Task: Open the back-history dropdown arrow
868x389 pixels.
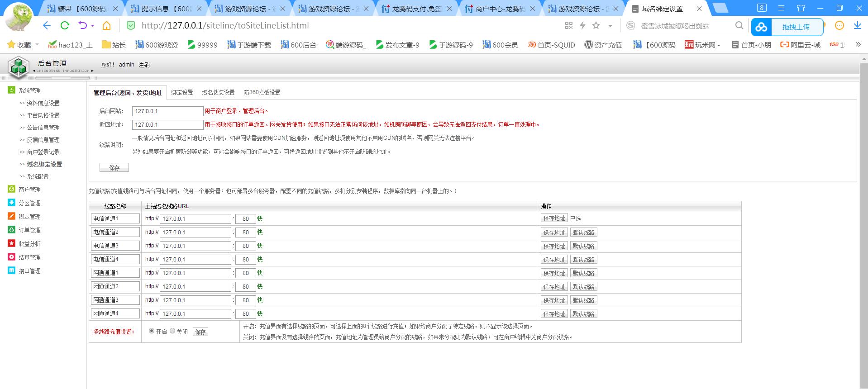Action: coord(92,26)
